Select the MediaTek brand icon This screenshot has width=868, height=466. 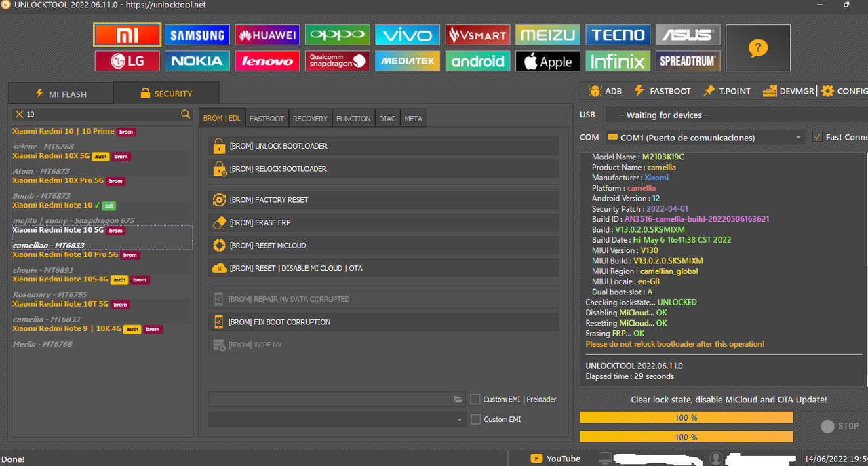408,61
